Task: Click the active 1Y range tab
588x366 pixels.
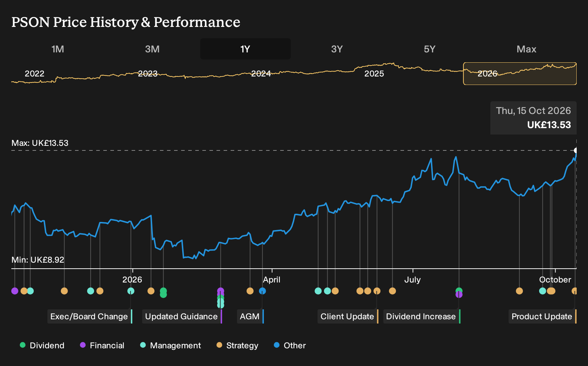Action: point(246,49)
